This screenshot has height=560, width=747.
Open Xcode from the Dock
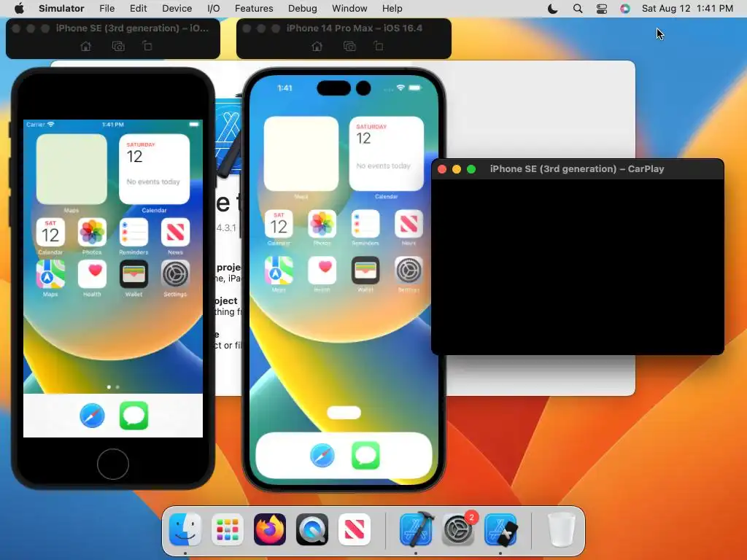416,529
